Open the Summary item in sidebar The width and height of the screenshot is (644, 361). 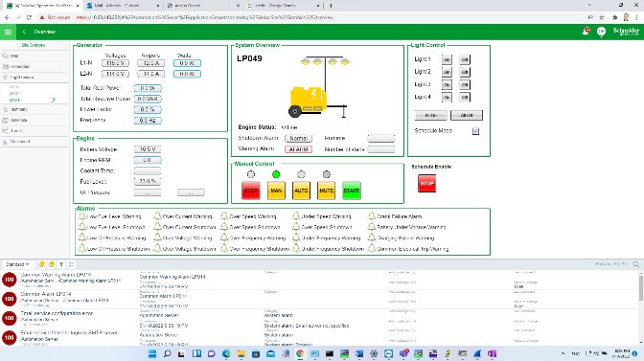(34, 109)
